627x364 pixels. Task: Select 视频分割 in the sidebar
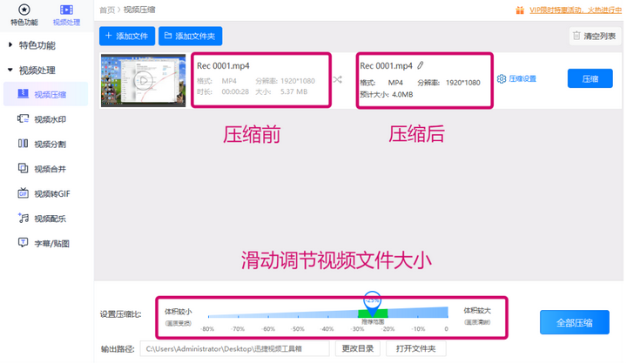(x=45, y=144)
